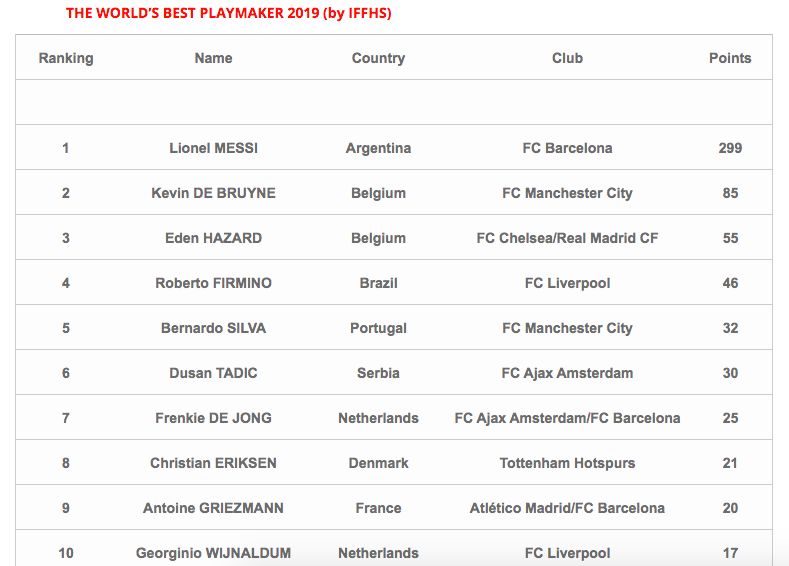Click Eden HAZARD in the table
This screenshot has height=566, width=789.
pos(213,238)
